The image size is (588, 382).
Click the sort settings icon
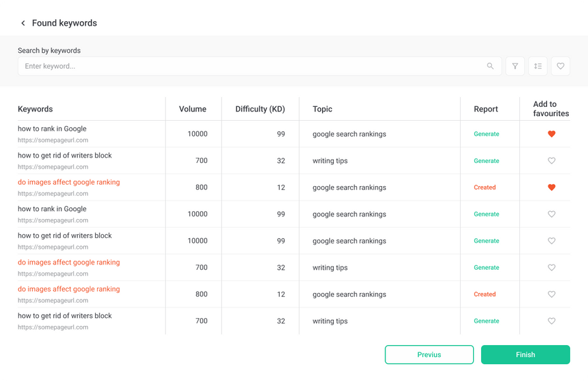[538, 66]
